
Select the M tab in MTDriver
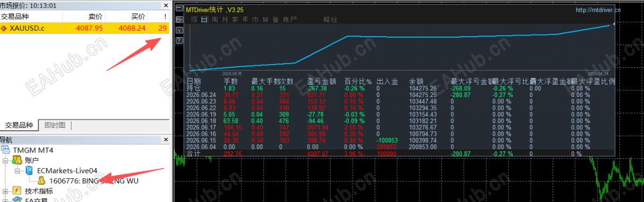coord(266,19)
